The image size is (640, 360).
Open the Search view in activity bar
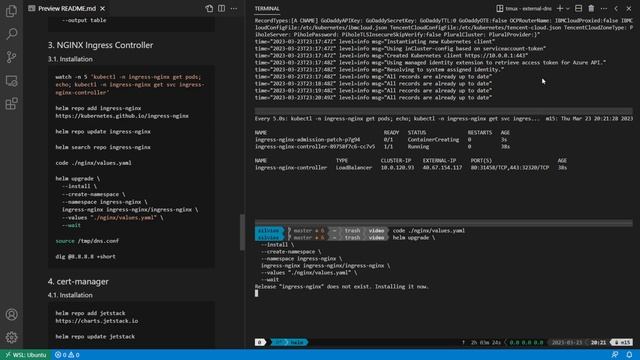(x=11, y=34)
